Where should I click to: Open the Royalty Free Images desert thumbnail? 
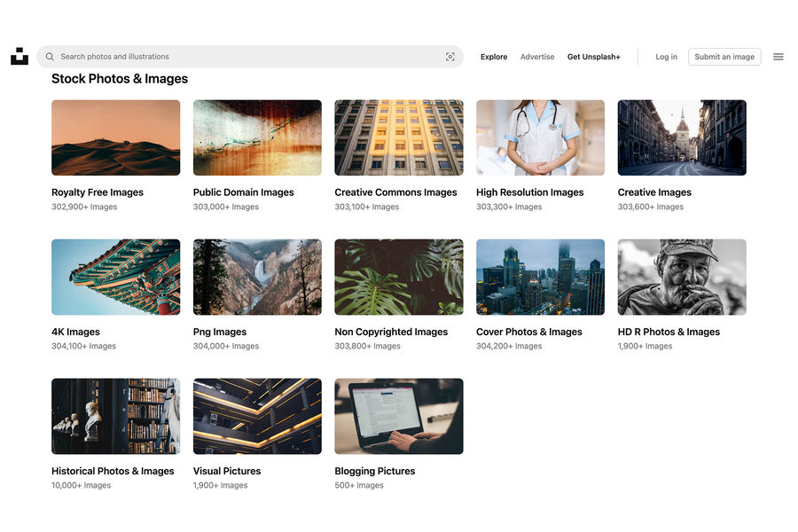[115, 137]
